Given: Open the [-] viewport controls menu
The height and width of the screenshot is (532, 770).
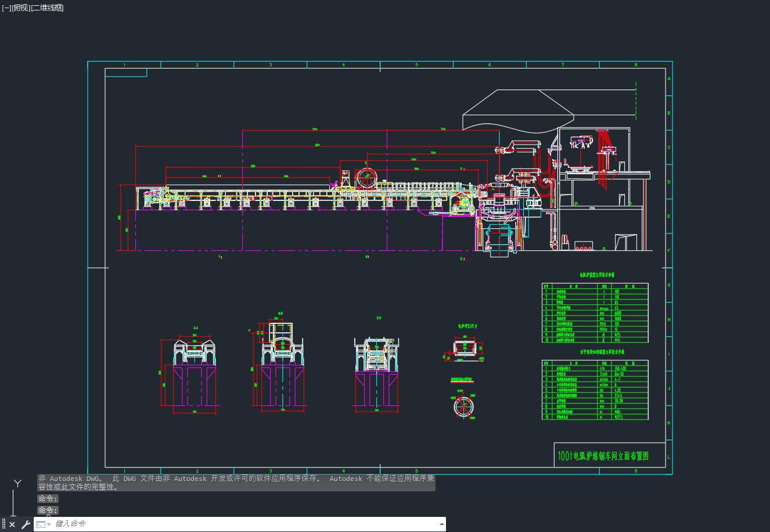Looking at the screenshot, I should tap(6, 8).
